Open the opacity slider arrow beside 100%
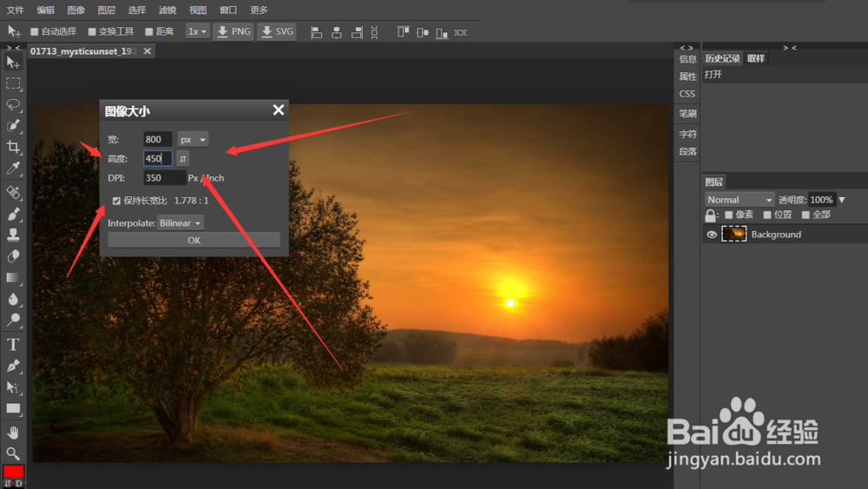Image resolution: width=868 pixels, height=489 pixels. tap(842, 200)
